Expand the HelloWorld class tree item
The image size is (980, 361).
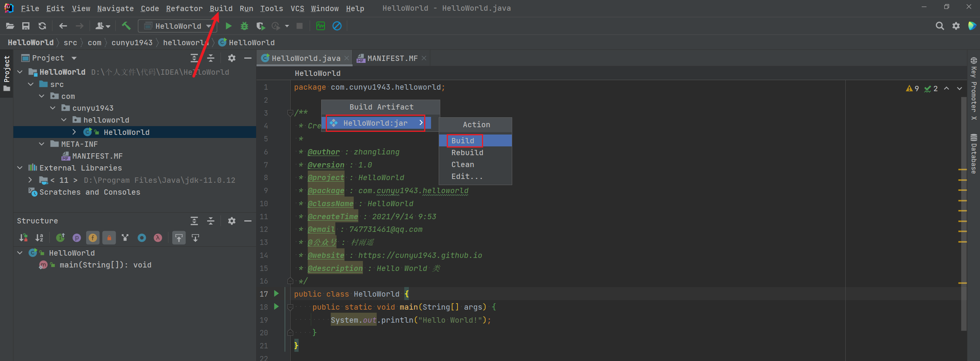[x=74, y=132]
